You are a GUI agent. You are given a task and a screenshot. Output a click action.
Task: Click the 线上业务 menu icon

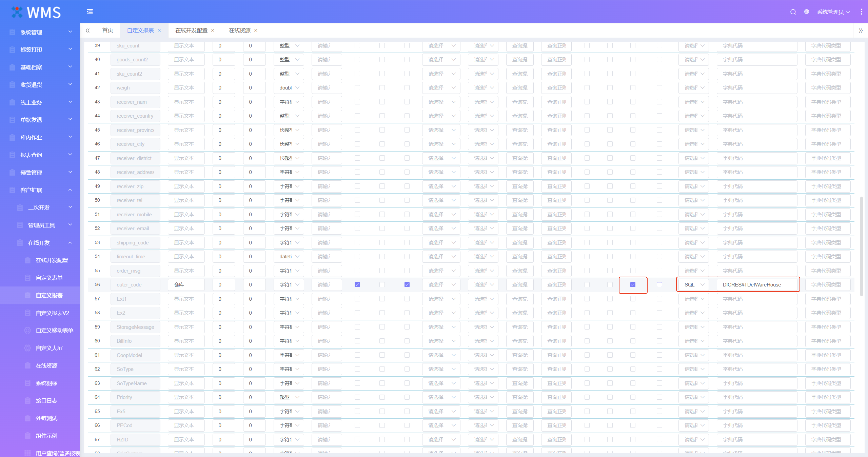tap(13, 102)
